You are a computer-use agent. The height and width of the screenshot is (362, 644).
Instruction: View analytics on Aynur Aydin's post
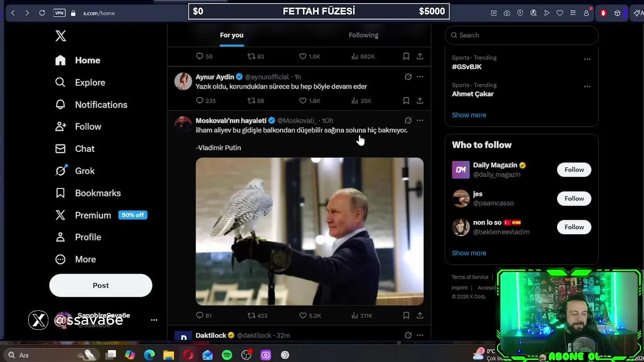tap(361, 101)
